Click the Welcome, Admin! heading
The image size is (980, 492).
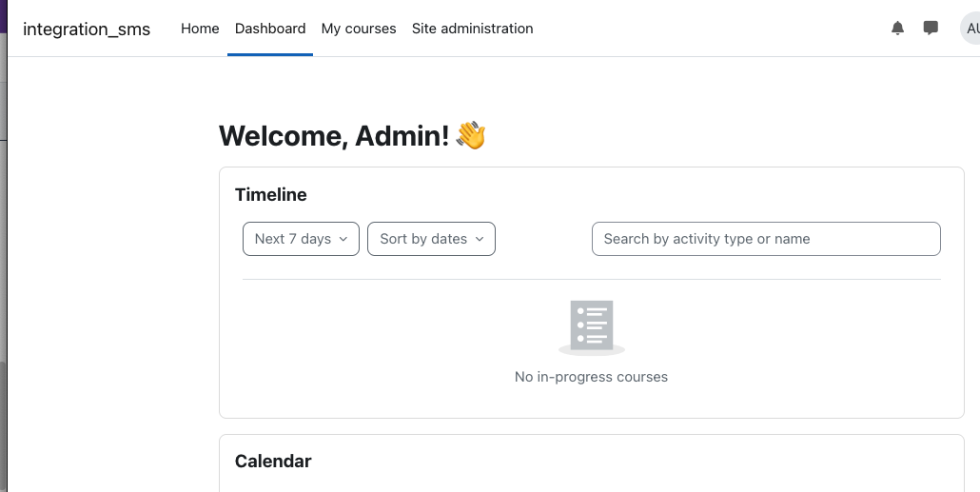point(334,136)
